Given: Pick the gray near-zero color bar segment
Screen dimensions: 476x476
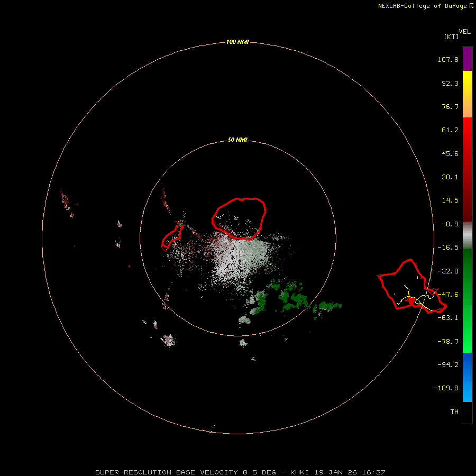Looking at the screenshot, I should 467,235.
